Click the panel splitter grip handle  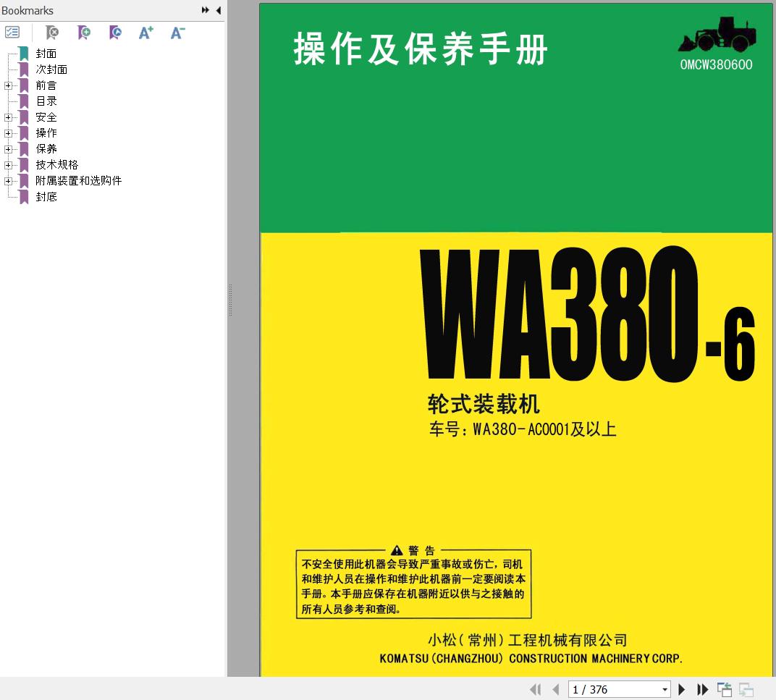(230, 300)
